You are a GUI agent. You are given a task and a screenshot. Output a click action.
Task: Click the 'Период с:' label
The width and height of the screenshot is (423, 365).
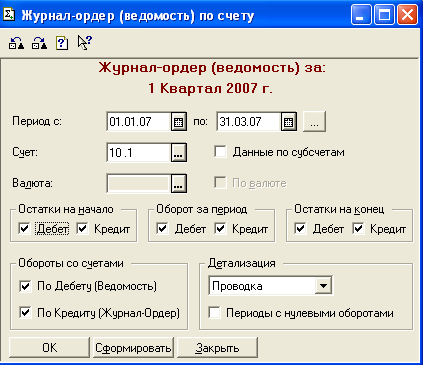tap(37, 121)
